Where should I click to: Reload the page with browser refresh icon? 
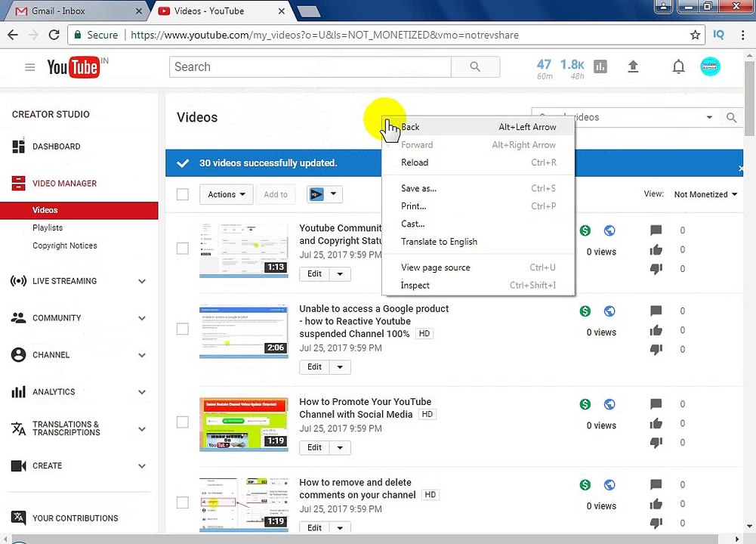[x=54, y=35]
